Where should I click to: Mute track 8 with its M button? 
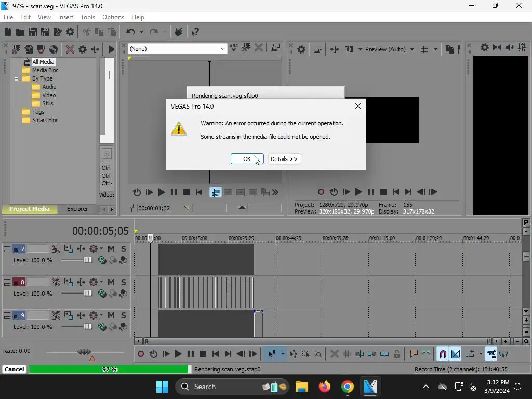111,282
